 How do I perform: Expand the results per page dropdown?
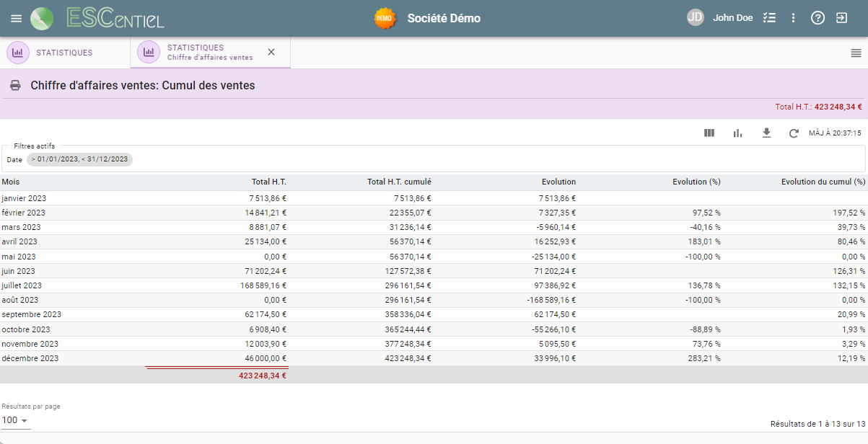tap(15, 420)
